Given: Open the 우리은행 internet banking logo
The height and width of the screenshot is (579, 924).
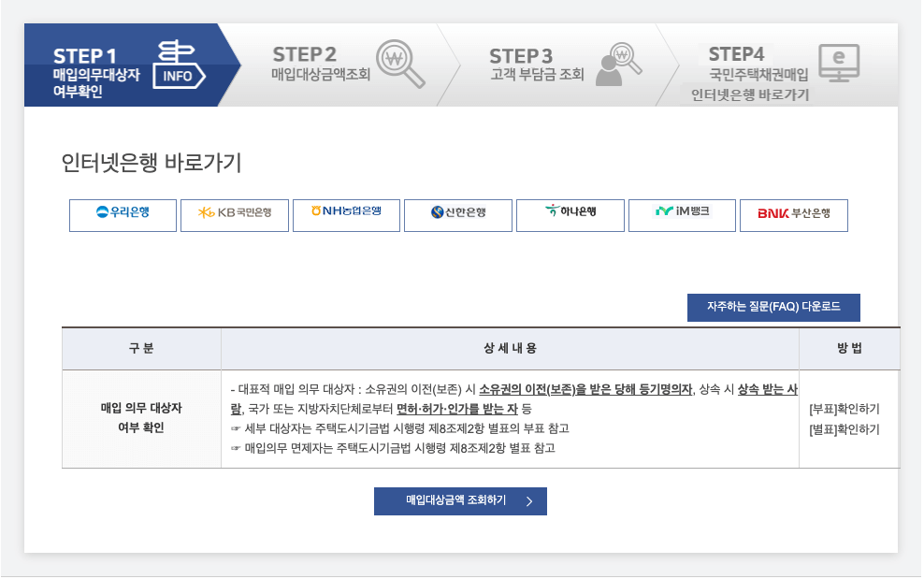Looking at the screenshot, I should point(123,215).
